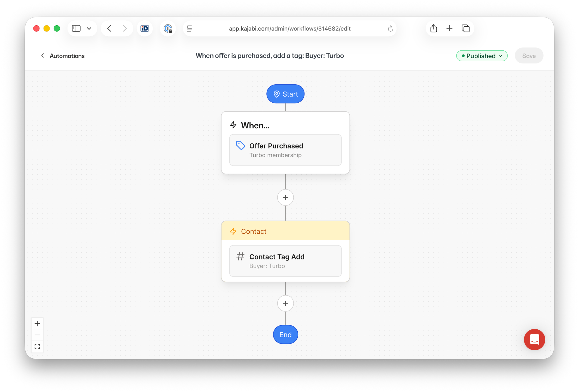Expand the sidebar options chevron
The image size is (579, 392).
[x=89, y=28]
